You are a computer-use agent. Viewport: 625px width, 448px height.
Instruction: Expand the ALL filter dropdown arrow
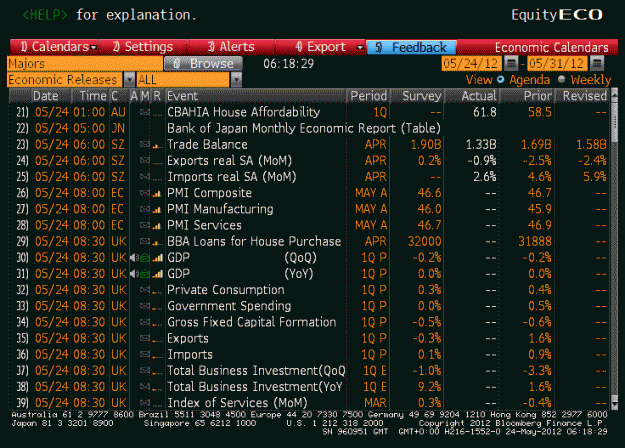[236, 80]
